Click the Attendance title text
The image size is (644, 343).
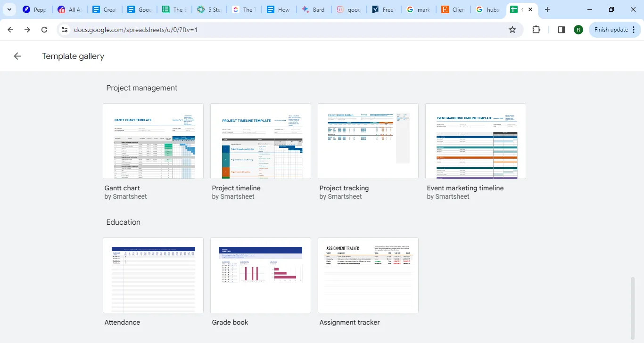pyautogui.click(x=122, y=322)
